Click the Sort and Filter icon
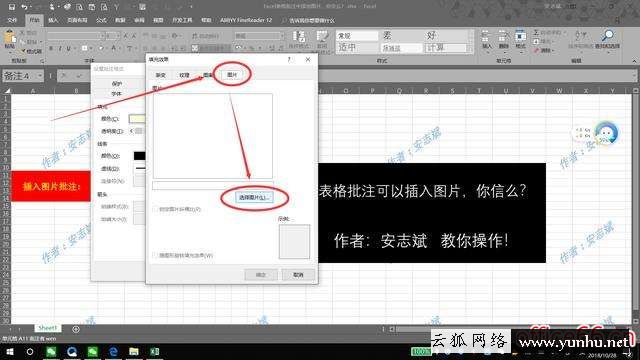Viewport: 640px width, 360px height. [580, 36]
